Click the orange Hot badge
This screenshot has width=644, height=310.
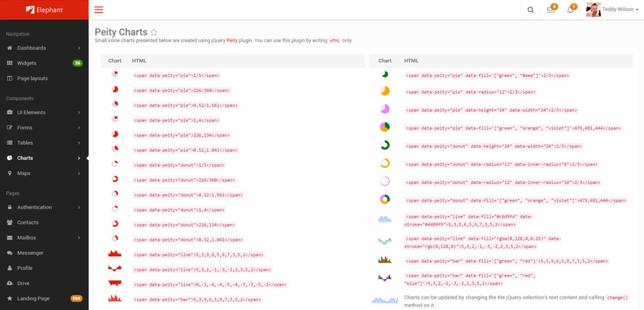pos(76,299)
